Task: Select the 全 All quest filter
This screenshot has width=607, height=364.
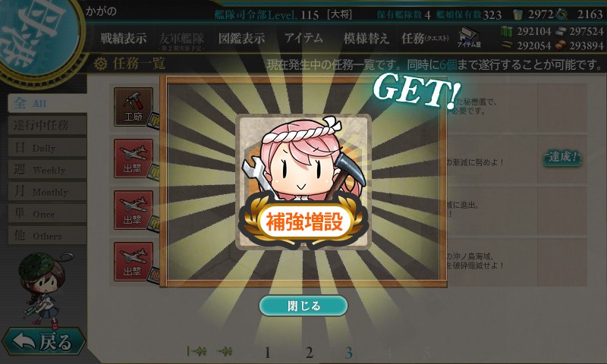Action: click(x=47, y=103)
